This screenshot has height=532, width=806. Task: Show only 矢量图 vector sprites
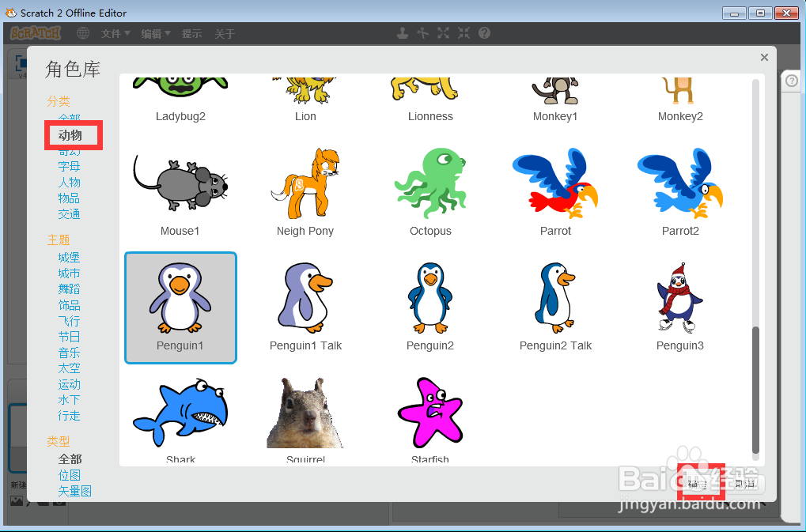point(74,491)
